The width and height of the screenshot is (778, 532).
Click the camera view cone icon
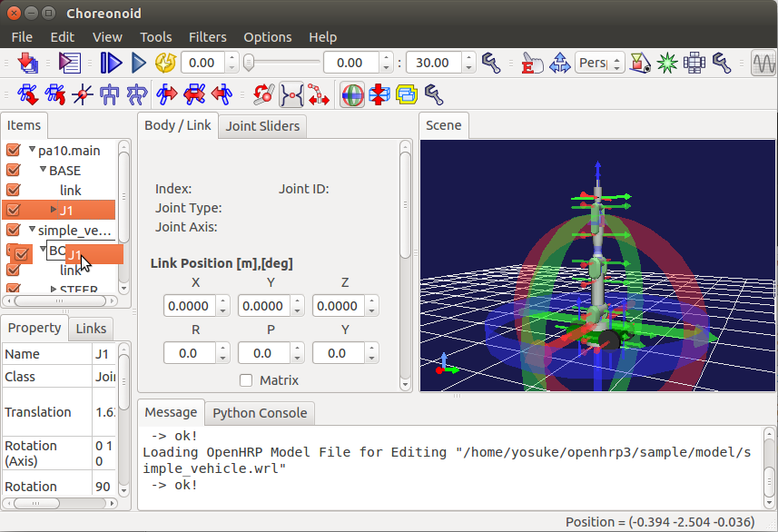tap(640, 63)
